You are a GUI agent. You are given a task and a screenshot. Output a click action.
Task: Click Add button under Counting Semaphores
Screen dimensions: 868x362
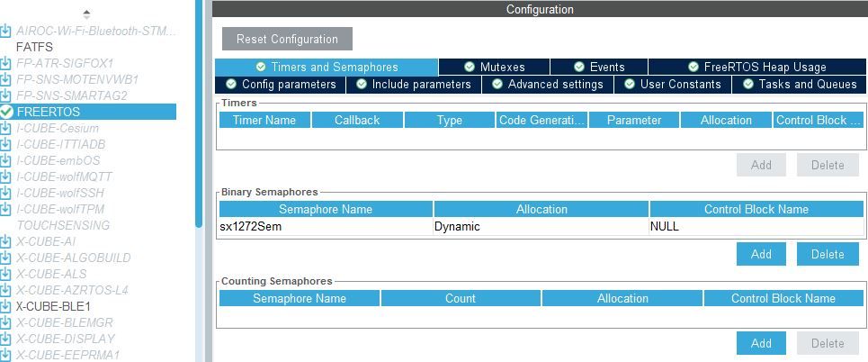tap(761, 343)
